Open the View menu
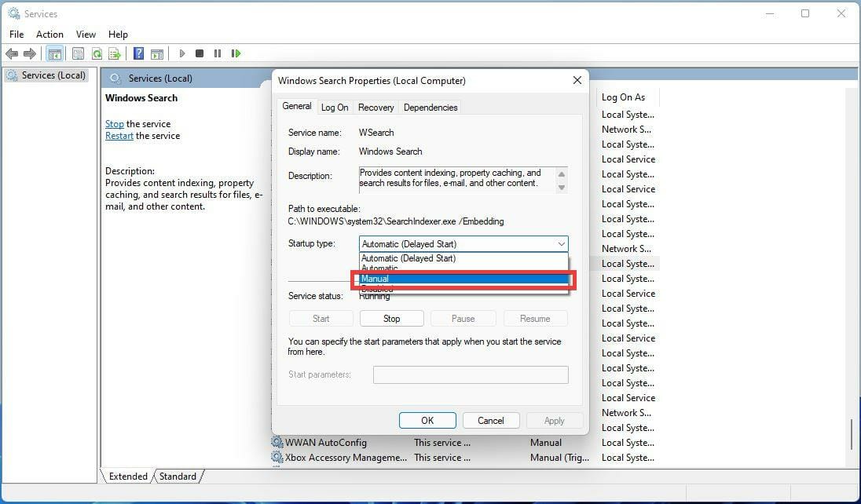 [86, 34]
